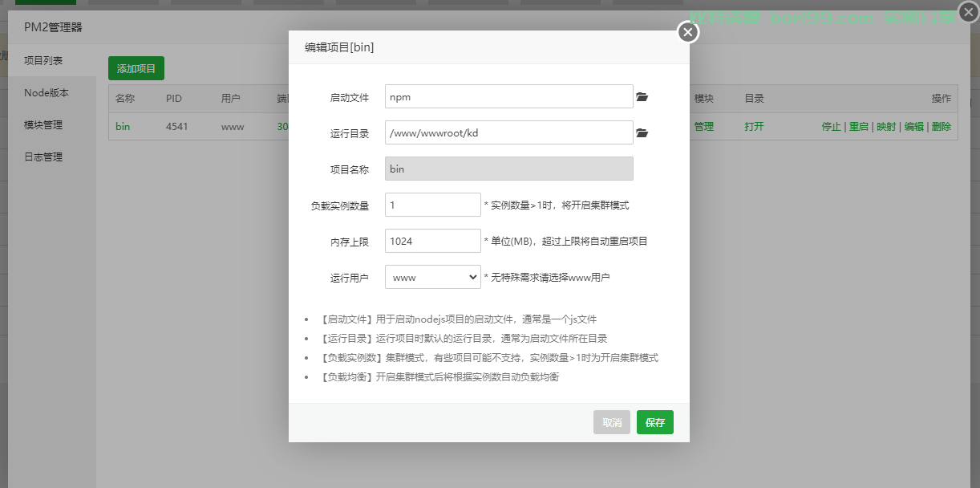980x488 pixels.
Task: Cancel editing the project
Action: coord(612,422)
